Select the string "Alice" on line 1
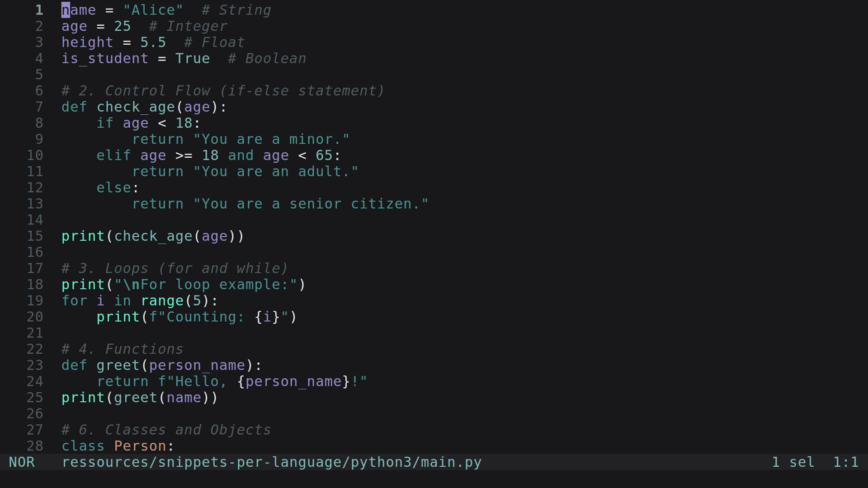This screenshot has width=868, height=488. pyautogui.click(x=152, y=9)
